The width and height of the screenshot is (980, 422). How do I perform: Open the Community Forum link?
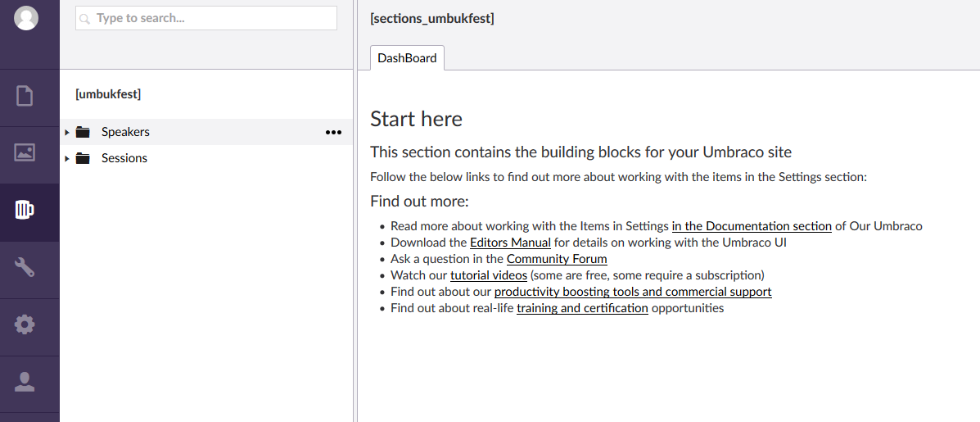pos(557,259)
